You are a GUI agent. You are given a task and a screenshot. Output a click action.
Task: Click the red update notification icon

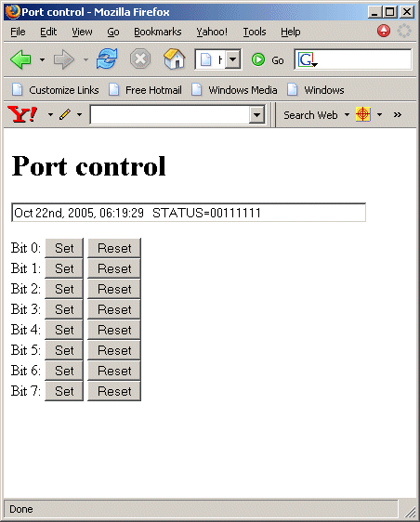pos(384,31)
